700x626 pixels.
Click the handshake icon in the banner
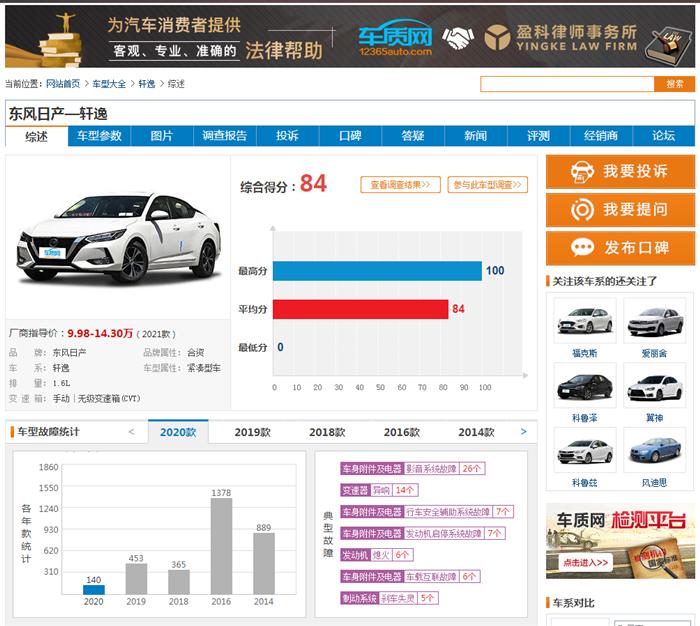coord(458,38)
